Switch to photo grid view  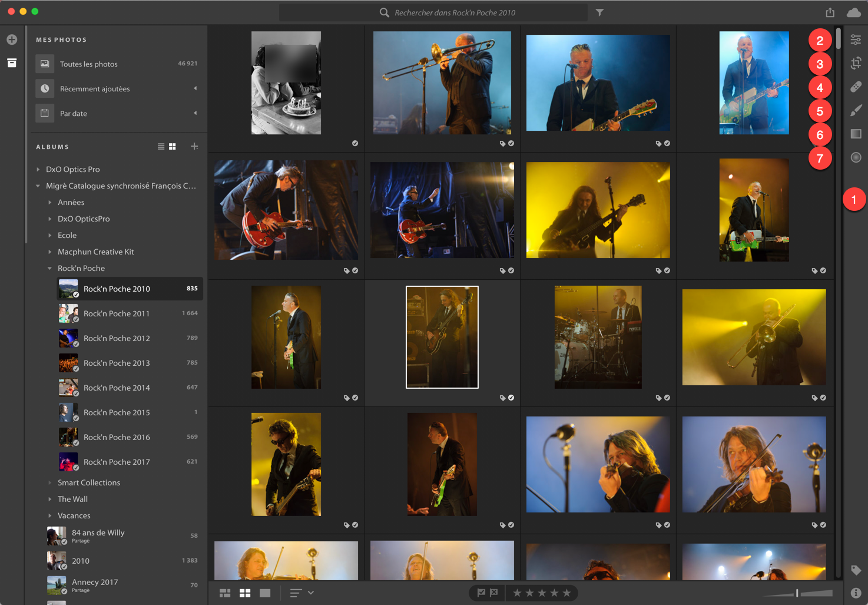(x=225, y=593)
